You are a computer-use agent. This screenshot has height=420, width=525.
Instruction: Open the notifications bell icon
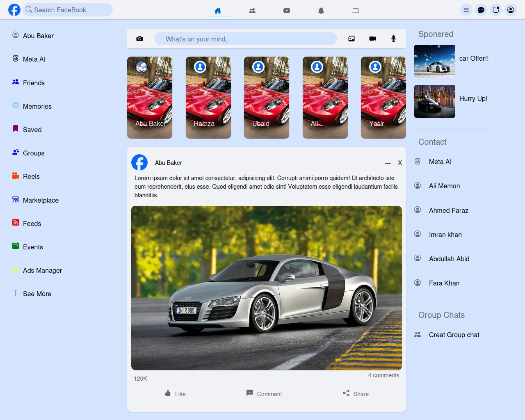click(x=321, y=11)
